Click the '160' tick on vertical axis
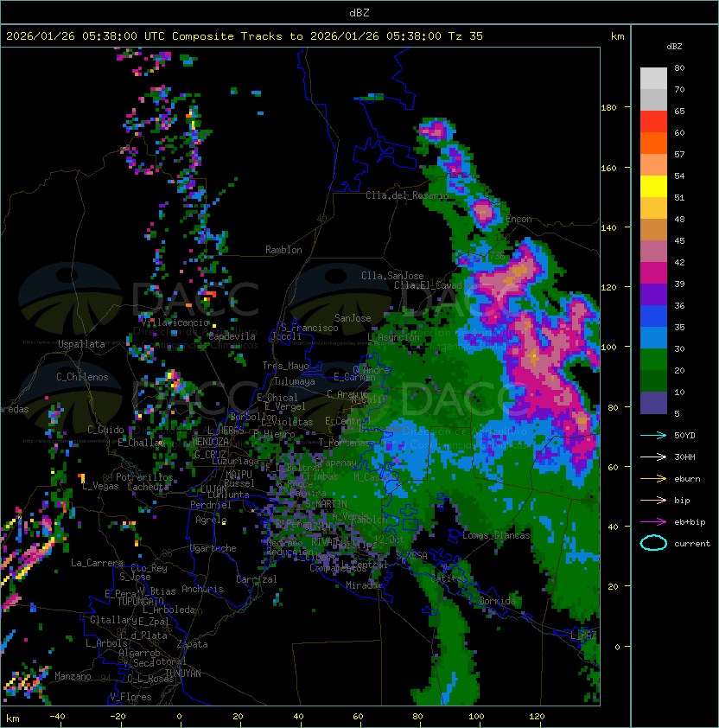Screen dimensions: 719x728 (608, 168)
